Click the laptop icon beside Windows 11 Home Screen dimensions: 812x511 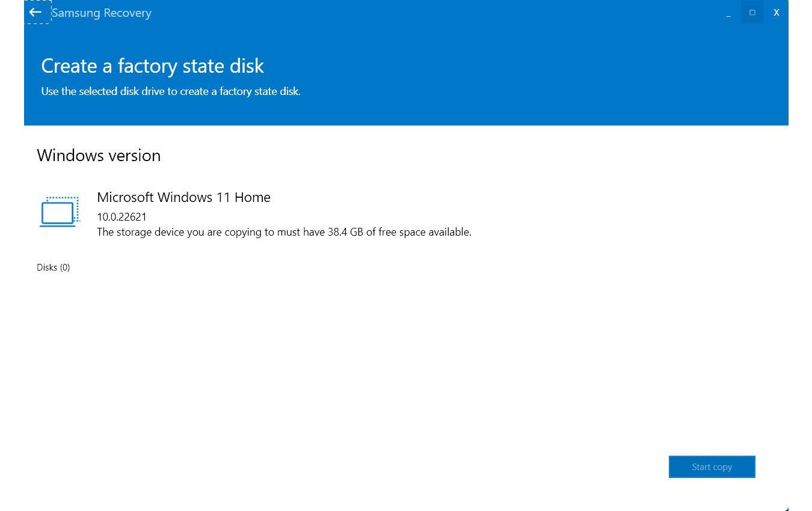click(60, 212)
